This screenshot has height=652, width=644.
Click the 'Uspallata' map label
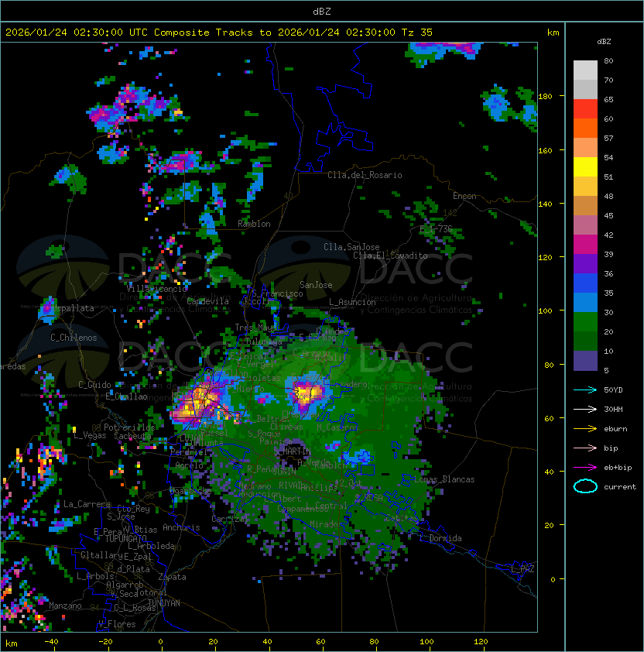click(x=74, y=308)
